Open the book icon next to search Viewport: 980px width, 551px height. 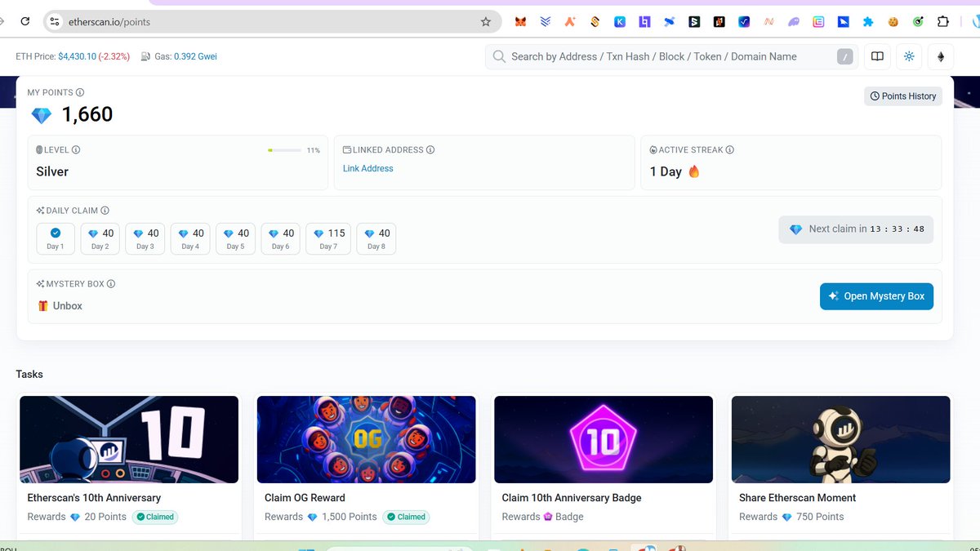877,56
